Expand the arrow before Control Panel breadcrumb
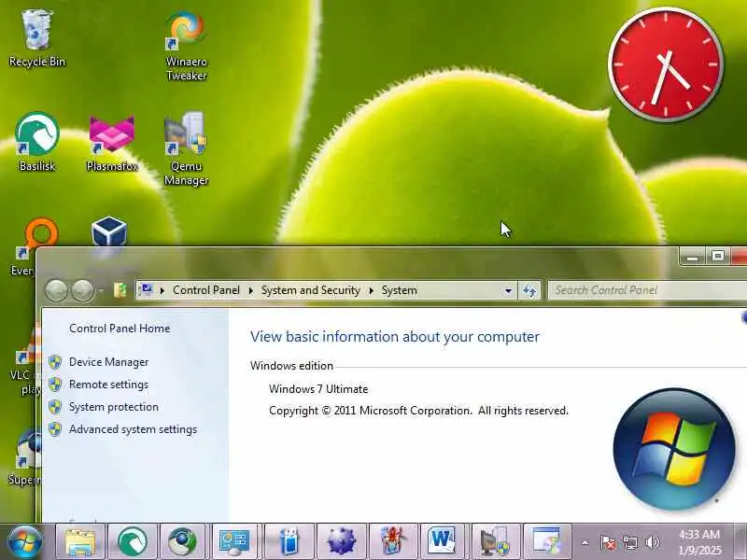747x560 pixels. tap(162, 290)
